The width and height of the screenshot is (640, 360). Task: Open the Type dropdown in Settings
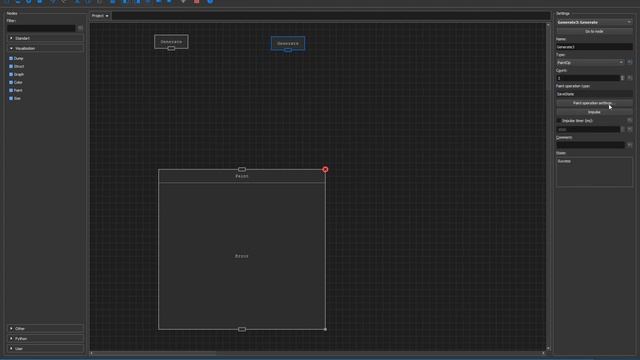pyautogui.click(x=621, y=62)
